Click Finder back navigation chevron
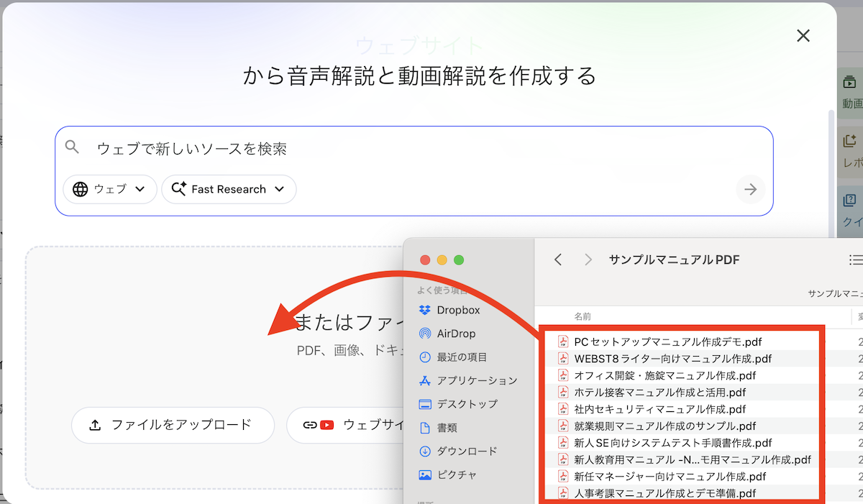The height and width of the screenshot is (504, 863). tap(558, 260)
